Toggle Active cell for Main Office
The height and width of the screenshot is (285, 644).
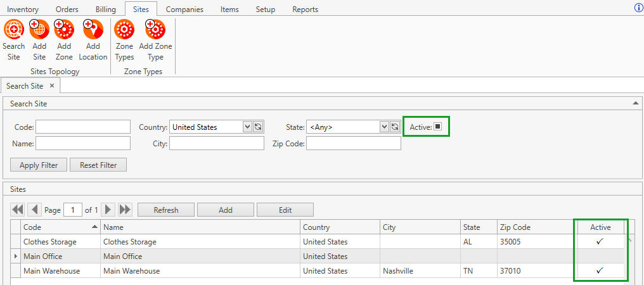pyautogui.click(x=600, y=256)
